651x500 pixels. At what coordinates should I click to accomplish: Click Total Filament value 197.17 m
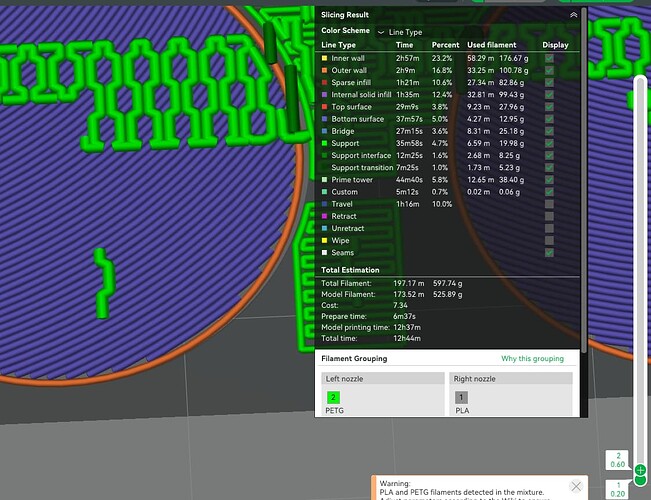(409, 283)
